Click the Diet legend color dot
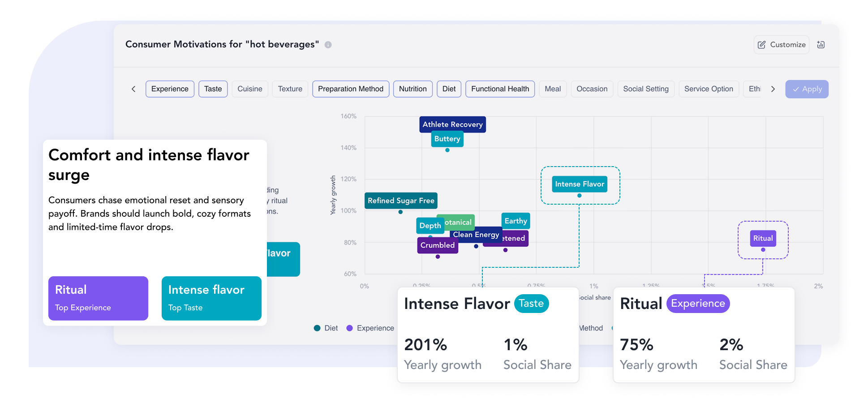The width and height of the screenshot is (868, 403). click(x=317, y=328)
